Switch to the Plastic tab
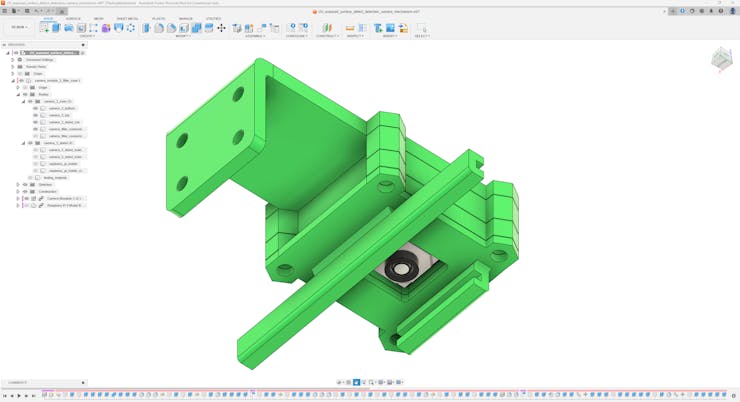This screenshot has width=740, height=402. pyautogui.click(x=159, y=18)
